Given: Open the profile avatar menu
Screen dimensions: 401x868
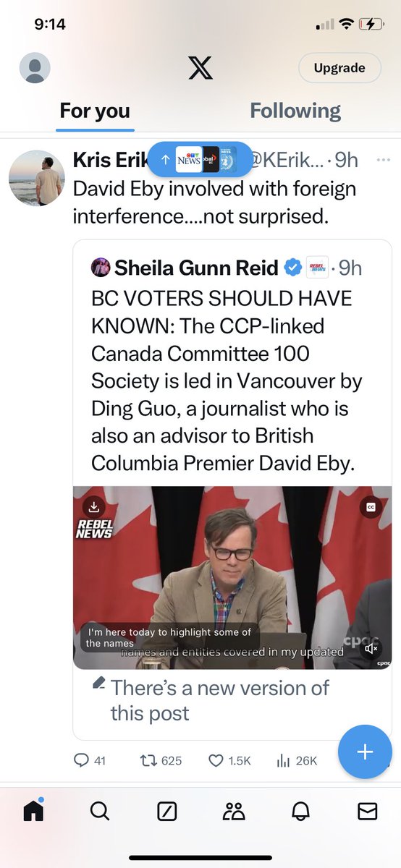Looking at the screenshot, I should 35,68.
